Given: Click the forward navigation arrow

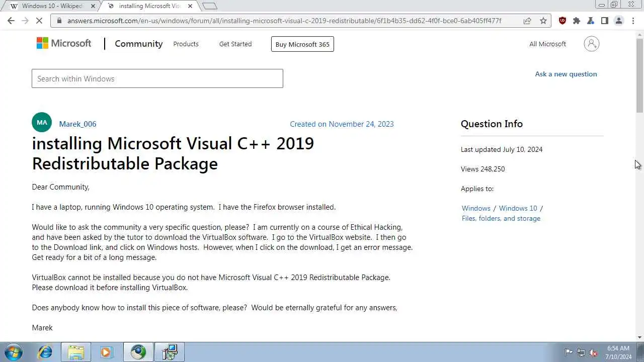Looking at the screenshot, I should coord(26,21).
